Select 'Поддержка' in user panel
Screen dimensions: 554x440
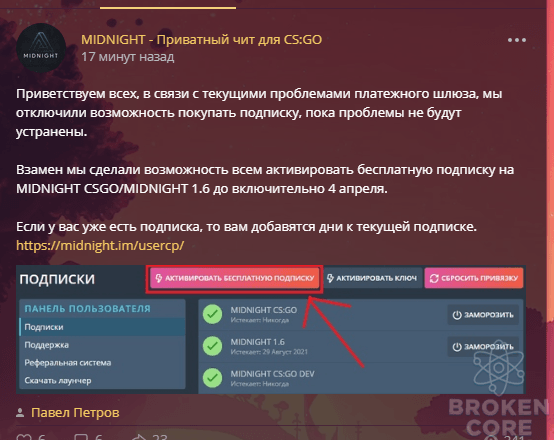coord(102,345)
